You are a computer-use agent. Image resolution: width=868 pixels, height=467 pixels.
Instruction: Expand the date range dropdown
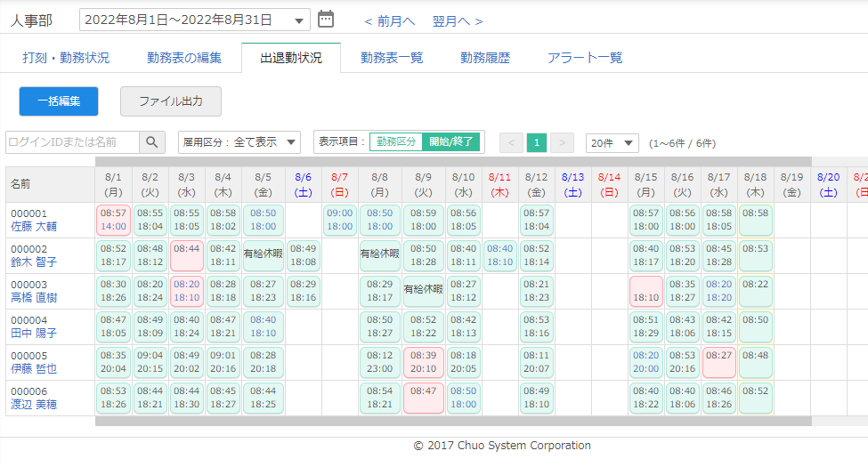[x=300, y=20]
